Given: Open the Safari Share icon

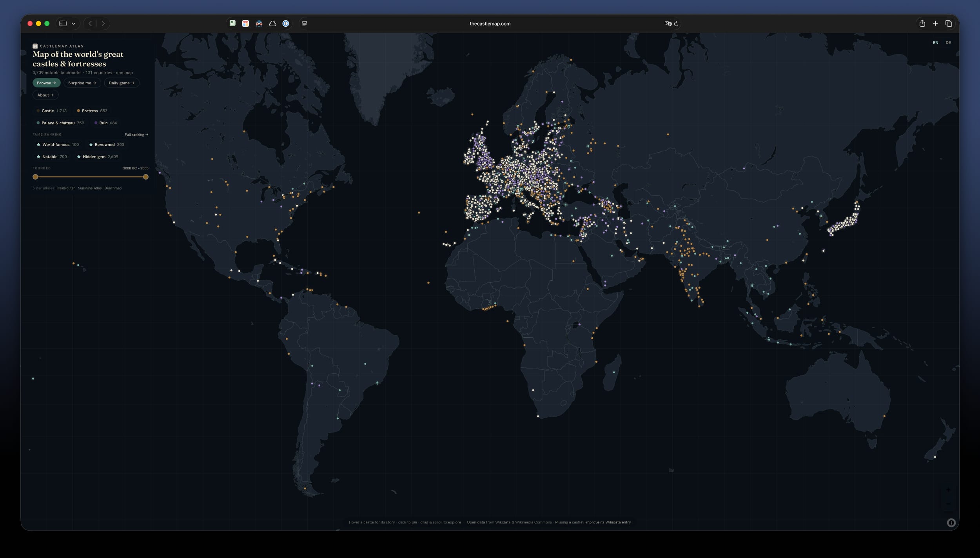Looking at the screenshot, I should tap(922, 24).
